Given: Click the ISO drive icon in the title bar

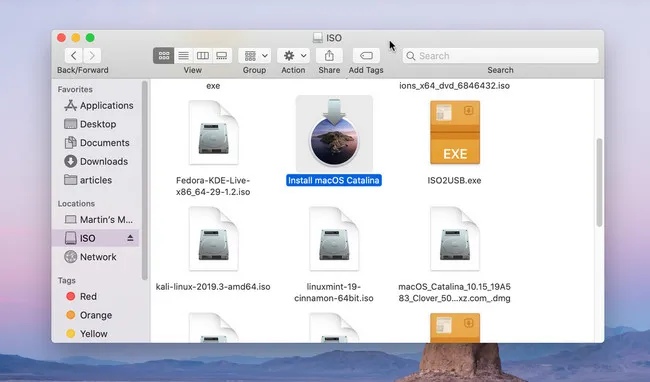Looking at the screenshot, I should point(318,38).
